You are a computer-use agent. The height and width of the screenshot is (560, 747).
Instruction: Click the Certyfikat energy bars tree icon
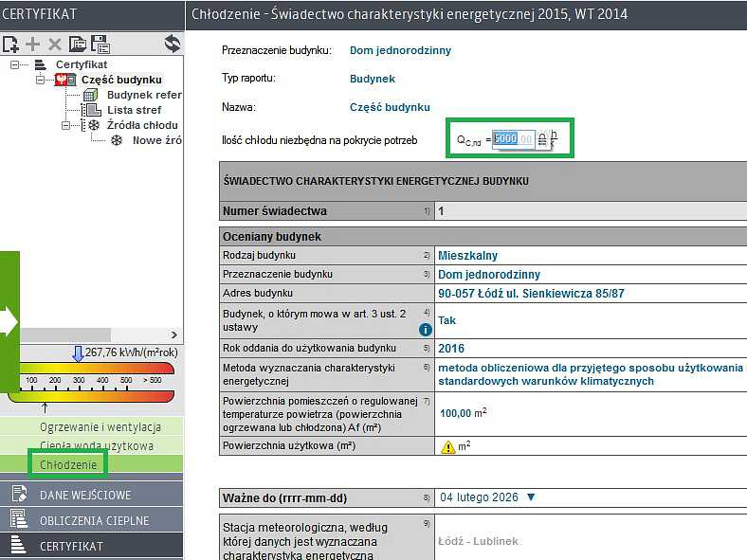point(40,64)
